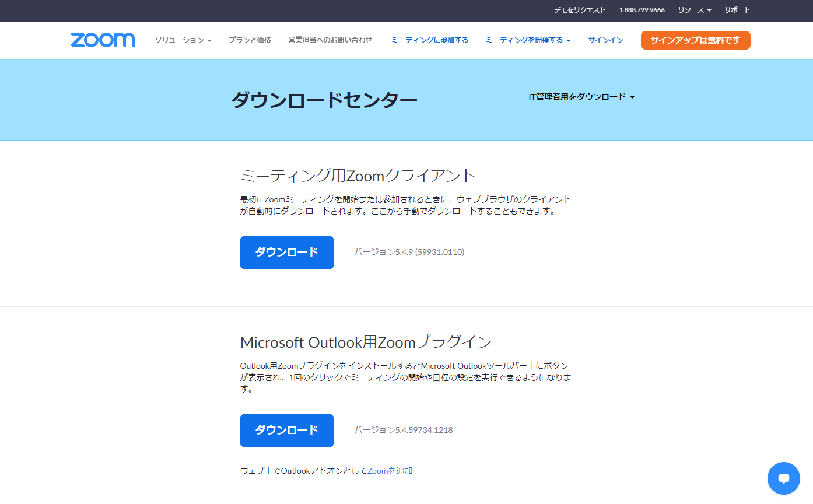Click サインアップは無料です button
Viewport: 813px width, 504px height.
(x=695, y=40)
